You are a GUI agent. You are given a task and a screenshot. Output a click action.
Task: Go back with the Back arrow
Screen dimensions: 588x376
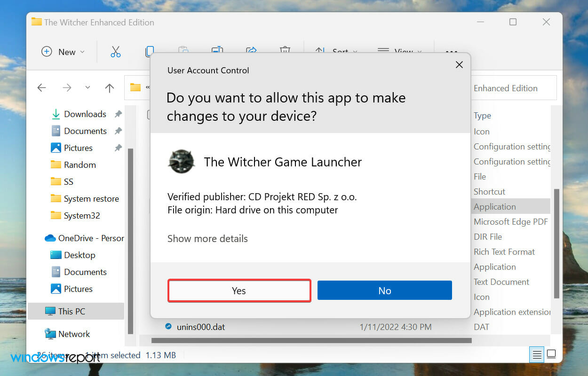[x=41, y=88]
